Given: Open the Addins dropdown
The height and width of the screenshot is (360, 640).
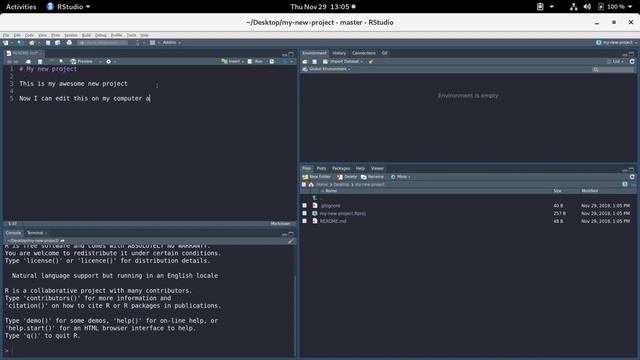Looking at the screenshot, I should click(171, 42).
